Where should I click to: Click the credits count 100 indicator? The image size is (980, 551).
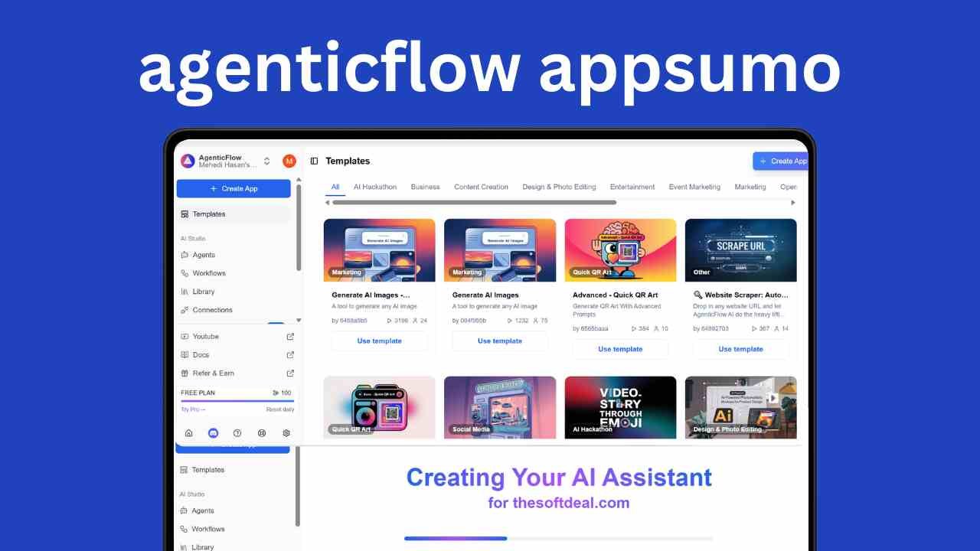[x=283, y=393]
